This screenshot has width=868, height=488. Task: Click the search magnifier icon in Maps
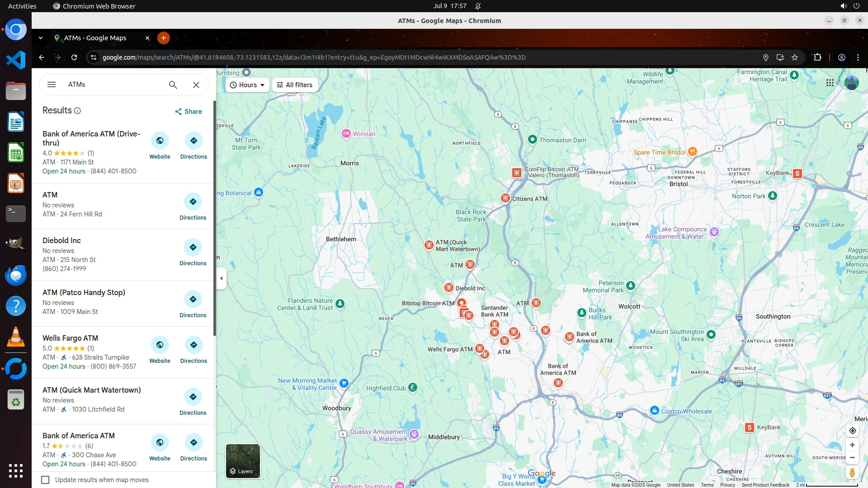click(x=173, y=85)
